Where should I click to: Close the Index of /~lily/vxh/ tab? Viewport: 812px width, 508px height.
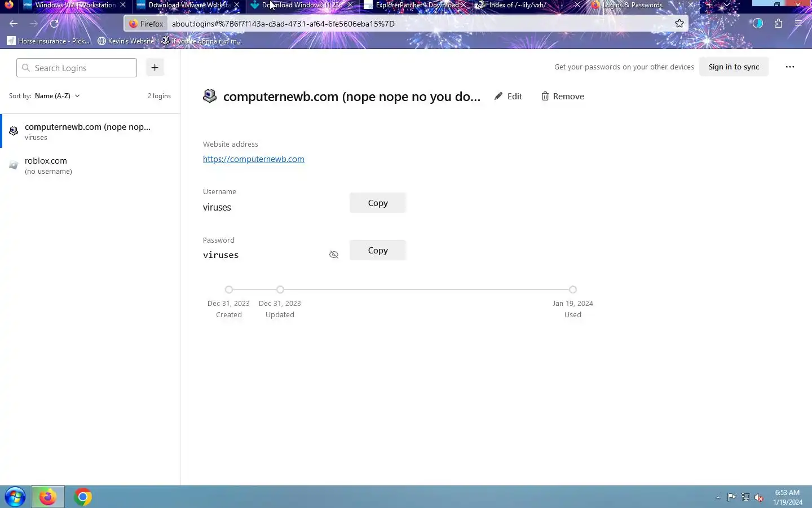click(x=577, y=5)
